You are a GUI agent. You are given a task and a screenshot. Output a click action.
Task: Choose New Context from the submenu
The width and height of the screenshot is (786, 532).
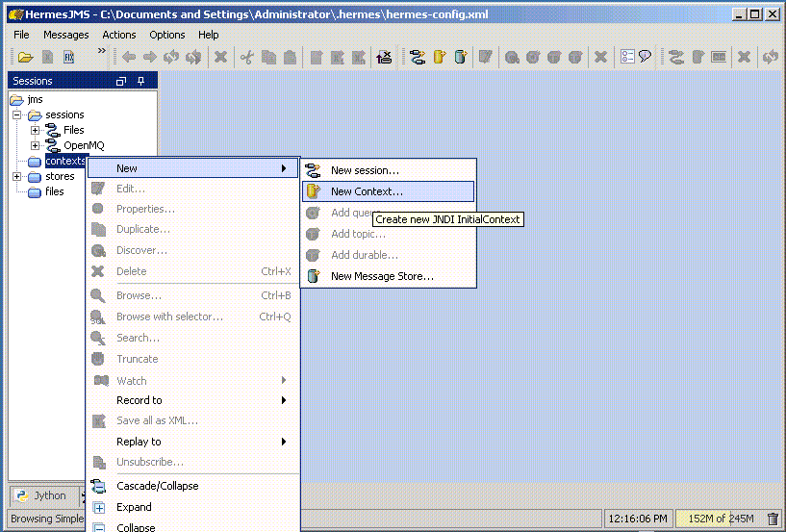(x=367, y=191)
